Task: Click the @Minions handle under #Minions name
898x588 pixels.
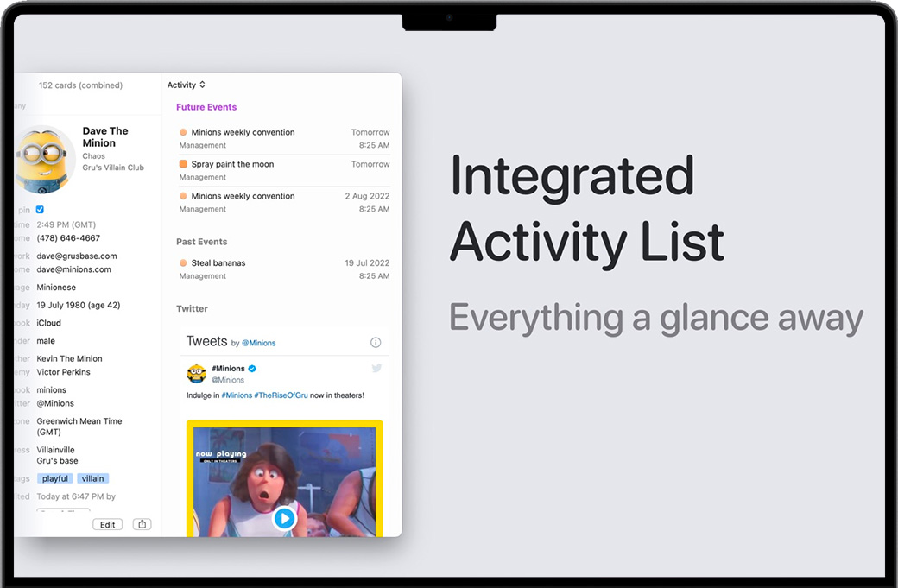Action: [x=228, y=380]
